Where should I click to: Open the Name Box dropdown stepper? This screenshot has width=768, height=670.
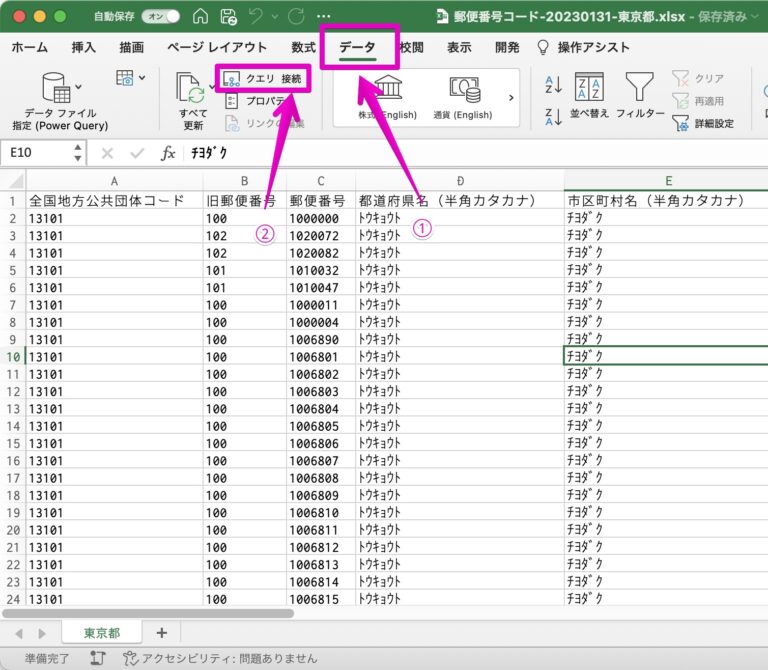click(78, 153)
